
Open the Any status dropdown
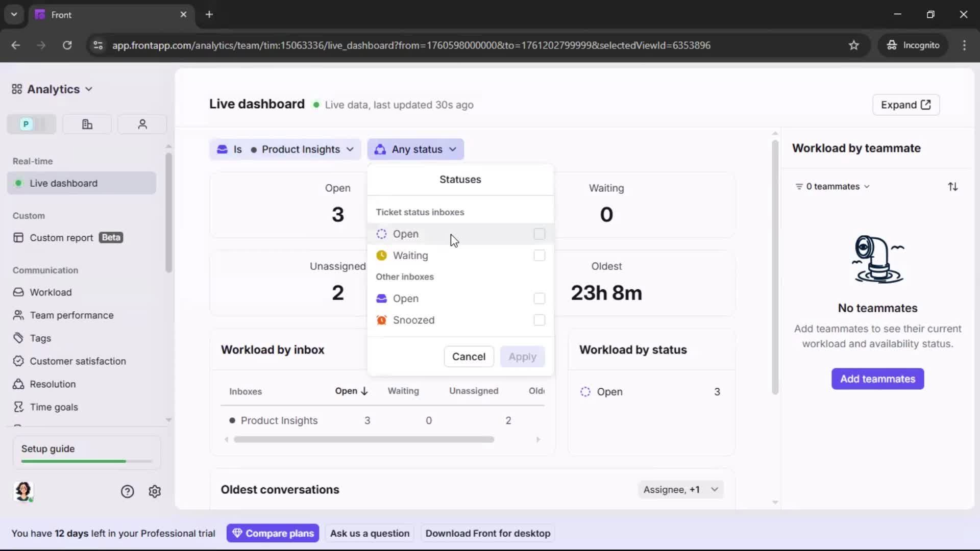click(416, 149)
